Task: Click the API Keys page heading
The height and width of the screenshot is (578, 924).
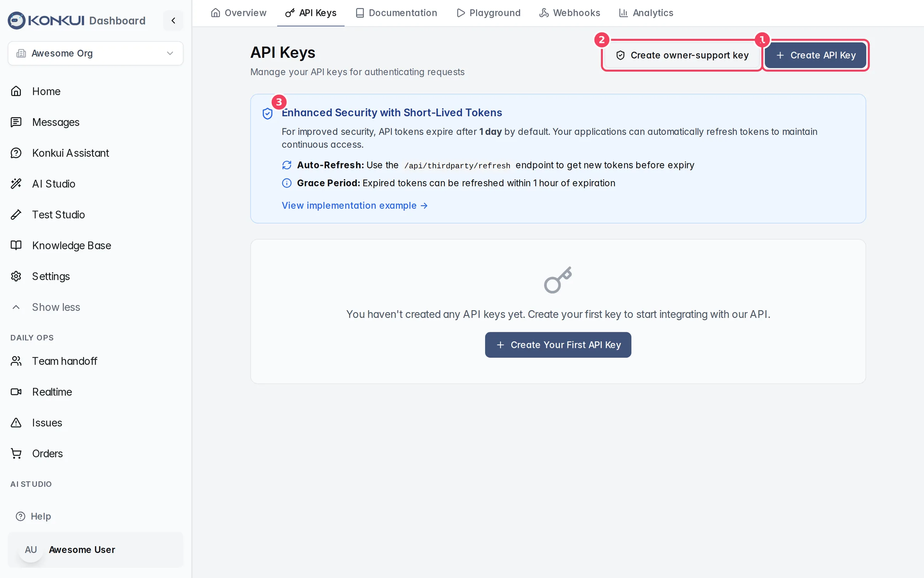Action: coord(283,53)
